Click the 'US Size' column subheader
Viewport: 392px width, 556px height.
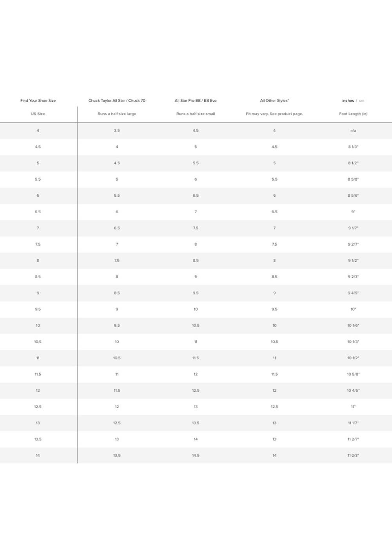(38, 114)
